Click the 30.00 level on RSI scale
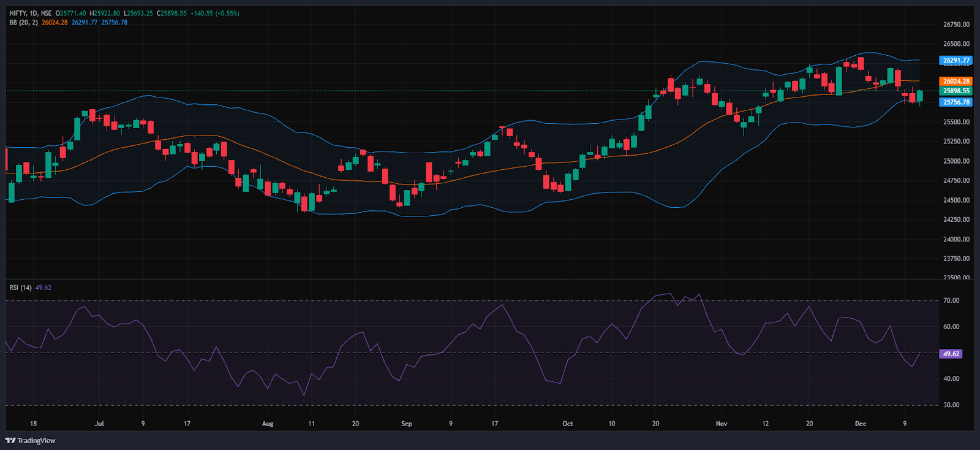 pos(951,405)
